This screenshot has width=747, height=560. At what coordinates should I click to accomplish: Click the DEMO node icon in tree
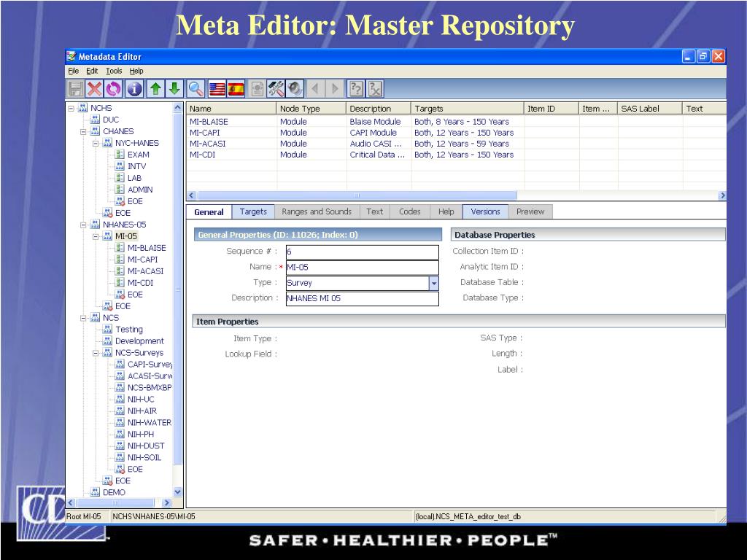tap(96, 492)
